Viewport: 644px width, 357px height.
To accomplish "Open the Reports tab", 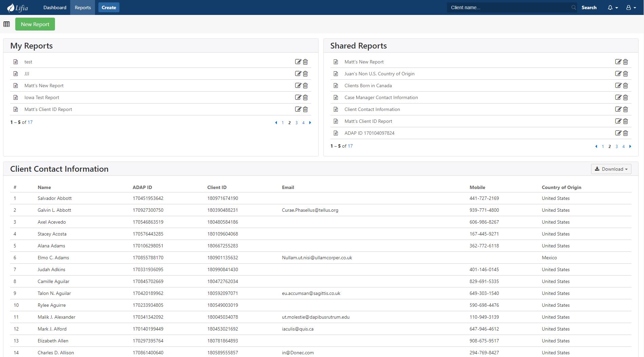I will pos(83,7).
